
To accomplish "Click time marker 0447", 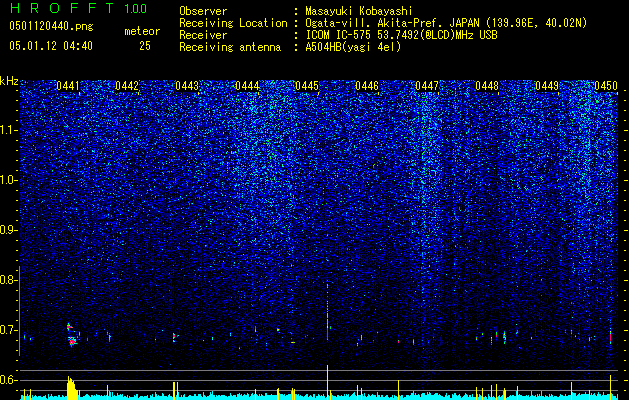I will (427, 86).
